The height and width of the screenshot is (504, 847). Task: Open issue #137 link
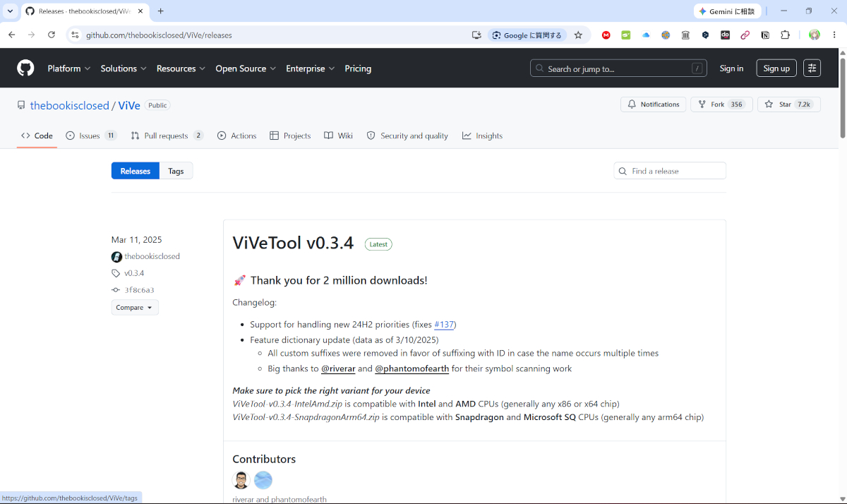point(444,325)
